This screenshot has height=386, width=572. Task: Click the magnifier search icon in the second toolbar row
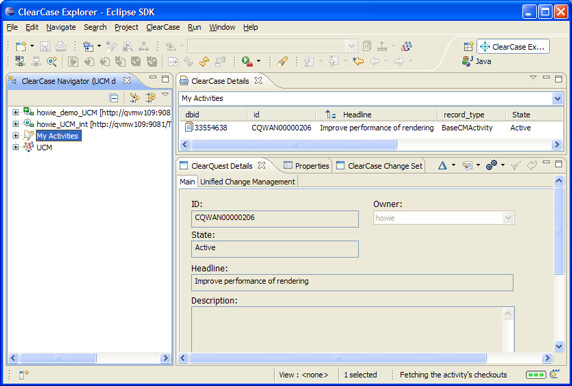[52, 61]
